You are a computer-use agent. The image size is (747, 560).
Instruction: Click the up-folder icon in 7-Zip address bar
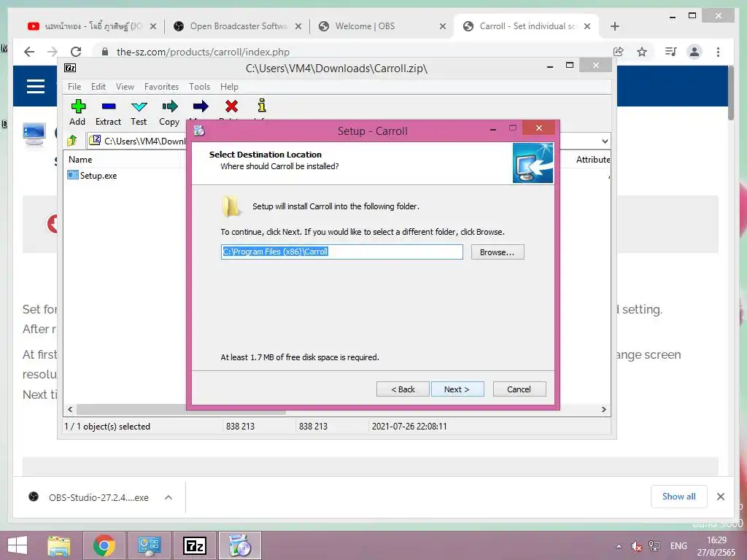(x=72, y=141)
